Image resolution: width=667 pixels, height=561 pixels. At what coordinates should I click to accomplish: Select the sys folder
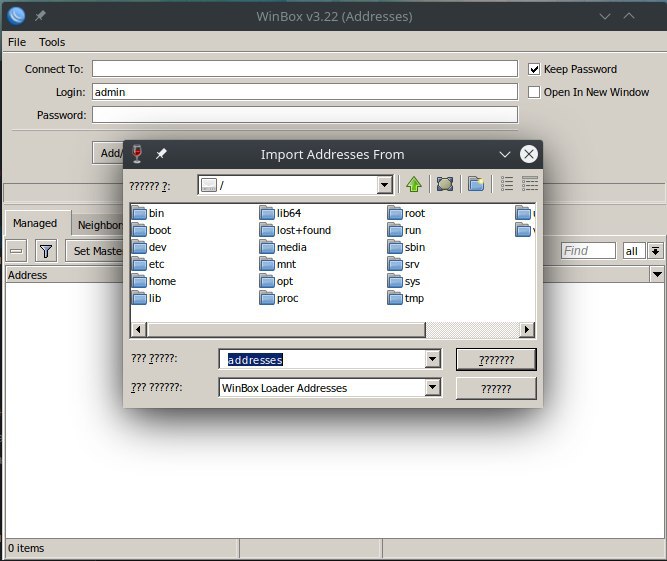[x=404, y=281]
